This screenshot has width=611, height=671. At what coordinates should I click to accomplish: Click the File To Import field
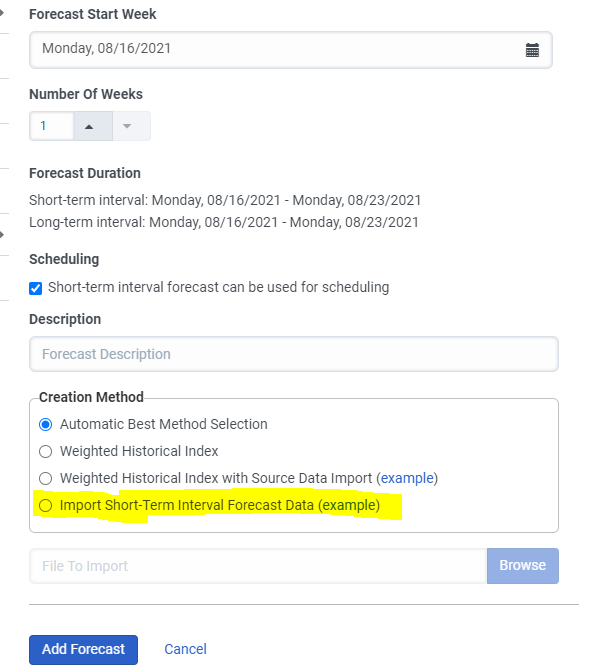(257, 566)
